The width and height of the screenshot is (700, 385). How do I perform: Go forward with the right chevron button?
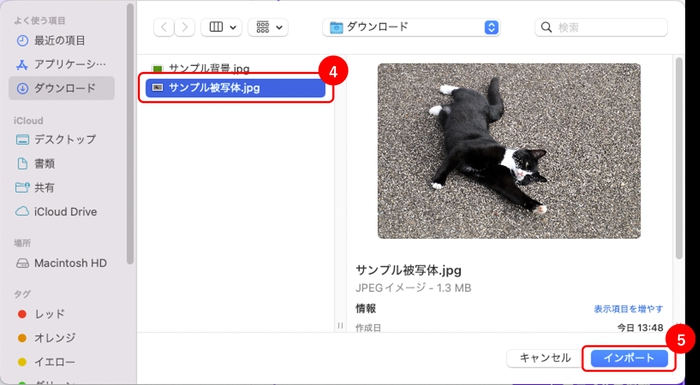tap(184, 27)
